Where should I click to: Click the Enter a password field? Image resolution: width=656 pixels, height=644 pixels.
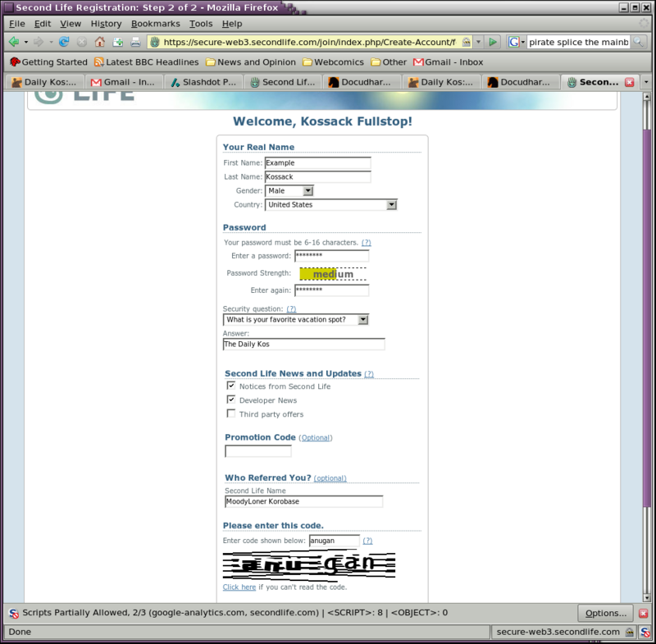click(x=332, y=256)
